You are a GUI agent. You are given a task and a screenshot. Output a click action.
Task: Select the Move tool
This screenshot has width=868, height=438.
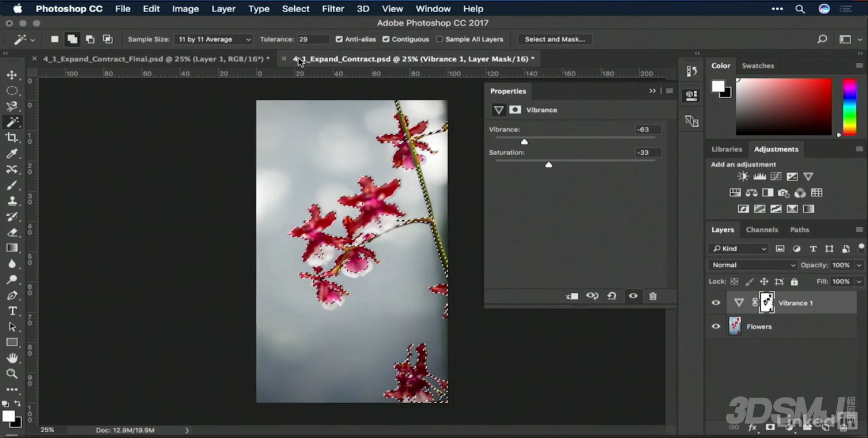(x=12, y=75)
